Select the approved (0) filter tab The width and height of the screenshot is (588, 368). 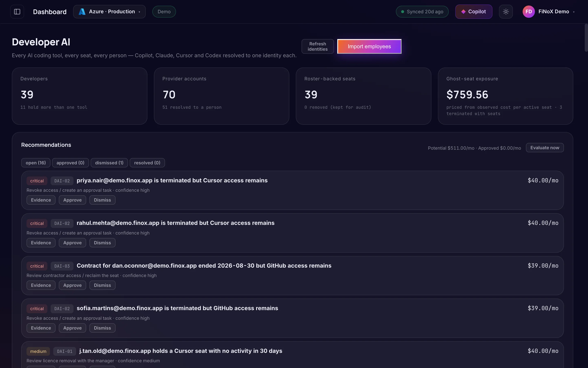click(x=70, y=163)
